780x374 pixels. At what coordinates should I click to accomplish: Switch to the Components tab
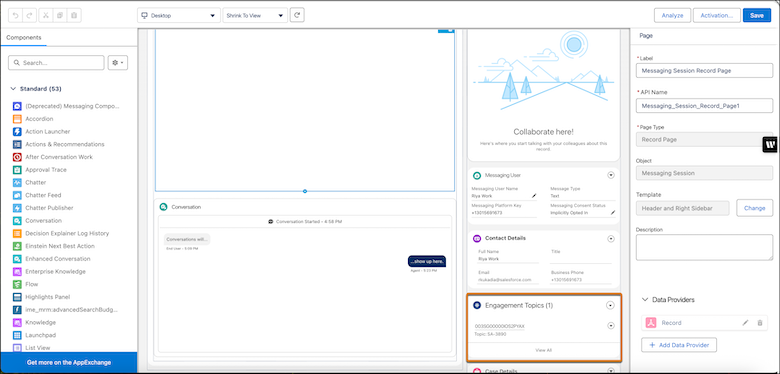tap(24, 37)
